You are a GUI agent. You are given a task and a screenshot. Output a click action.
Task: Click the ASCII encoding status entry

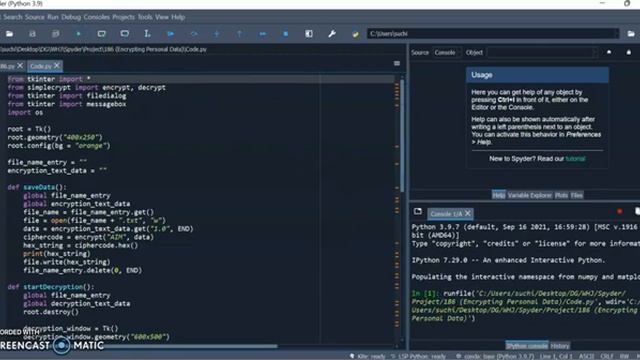[x=587, y=356]
